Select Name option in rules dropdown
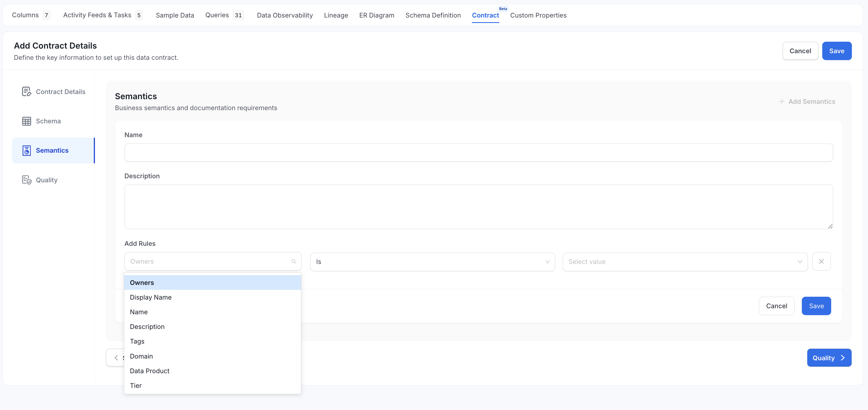The height and width of the screenshot is (410, 868). coord(213,312)
